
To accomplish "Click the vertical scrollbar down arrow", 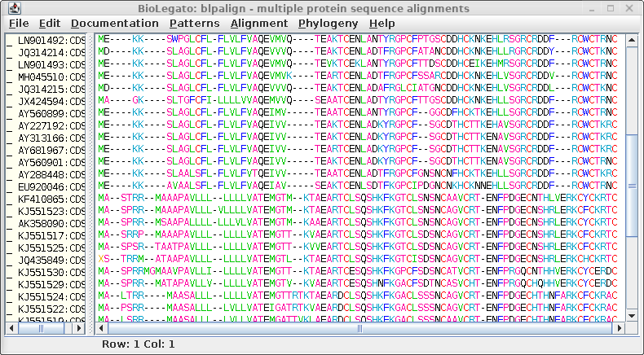I will (x=631, y=316).
